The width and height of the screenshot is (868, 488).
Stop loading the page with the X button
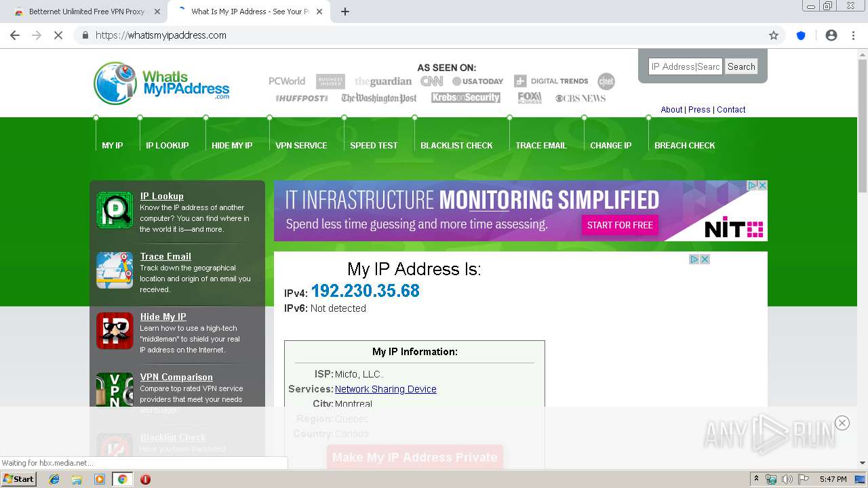click(x=58, y=35)
